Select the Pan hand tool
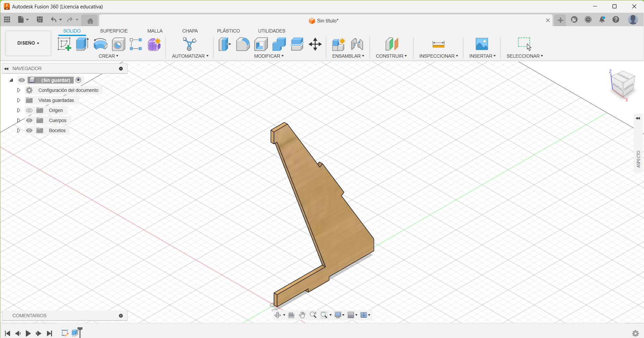644x338 pixels. (x=302, y=315)
